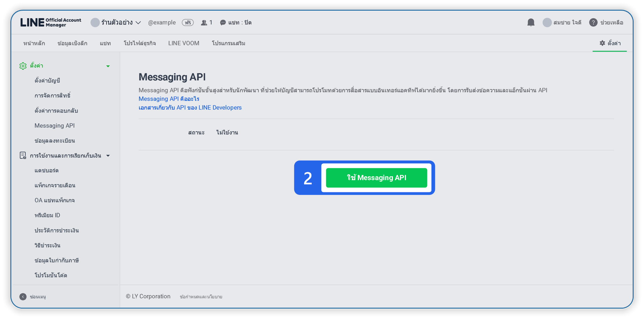Select การจัดการสิทธิ์ in the sidebar
The width and height of the screenshot is (644, 319).
tap(52, 96)
